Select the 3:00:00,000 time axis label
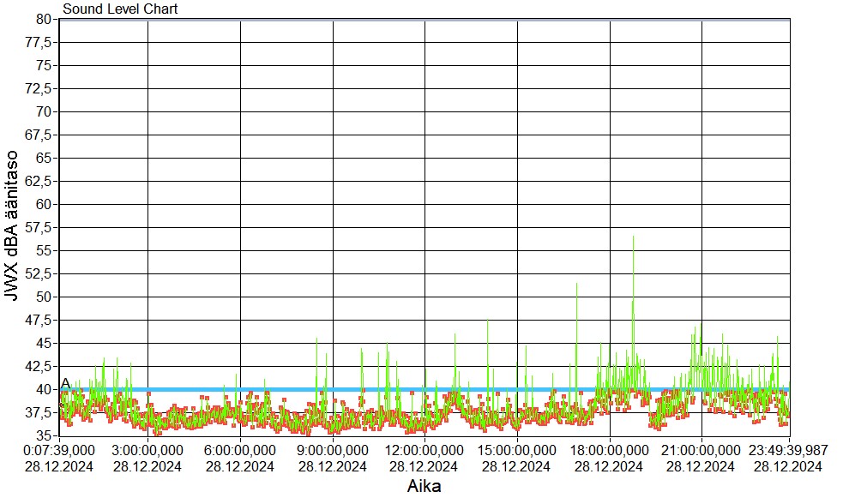 coord(148,450)
